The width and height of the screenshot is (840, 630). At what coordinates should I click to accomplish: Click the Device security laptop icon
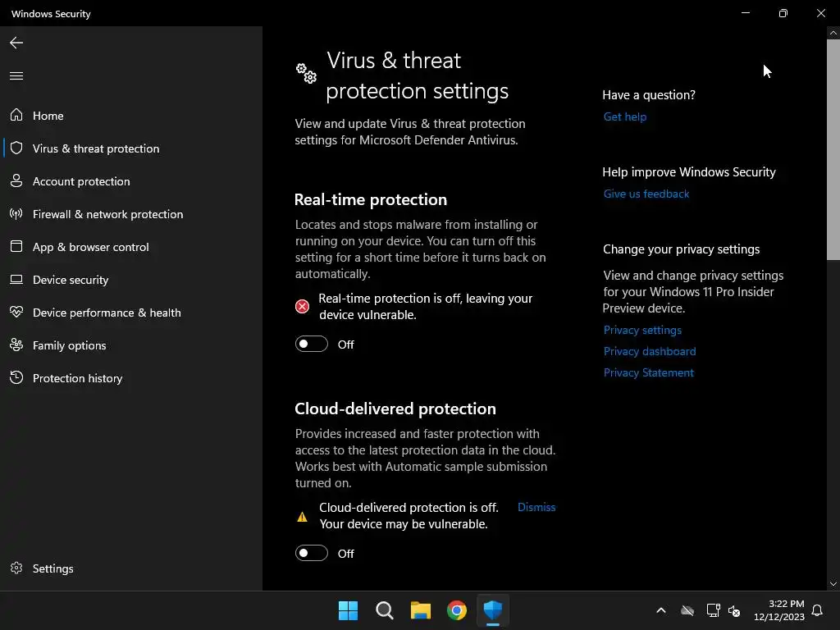point(16,280)
